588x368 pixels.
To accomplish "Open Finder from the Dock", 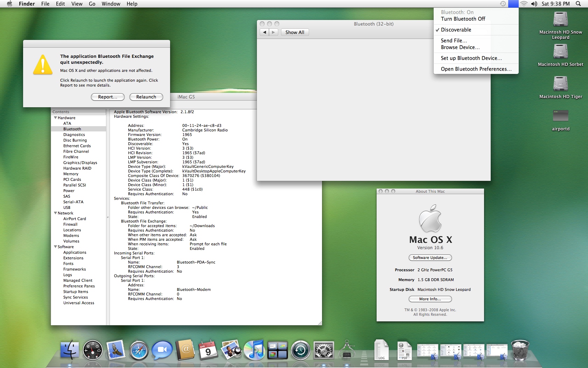I will 70,350.
